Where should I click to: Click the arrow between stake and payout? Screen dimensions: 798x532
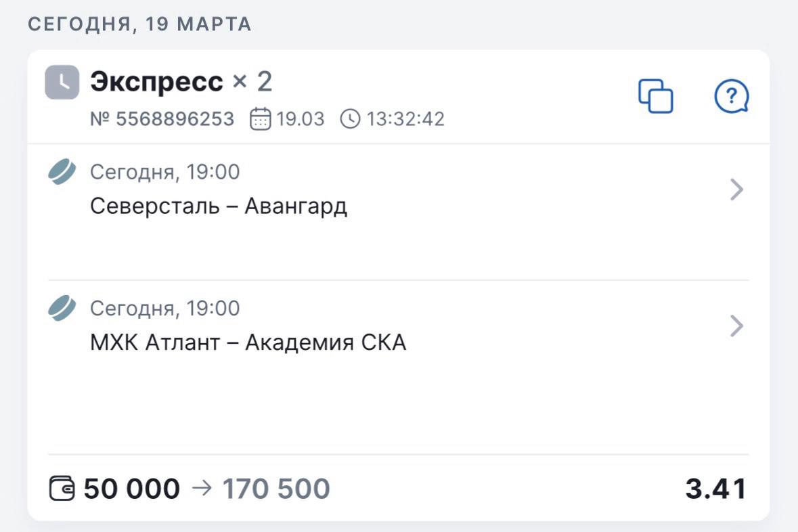pos(202,488)
